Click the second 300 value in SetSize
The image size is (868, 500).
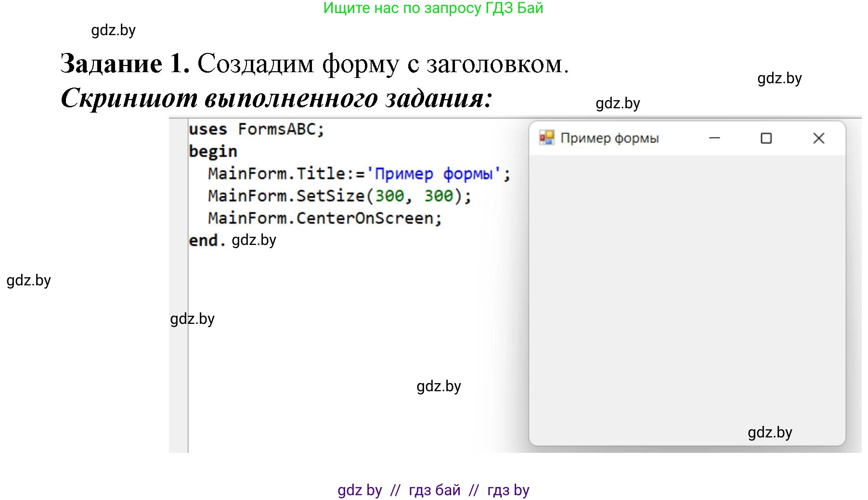[438, 196]
